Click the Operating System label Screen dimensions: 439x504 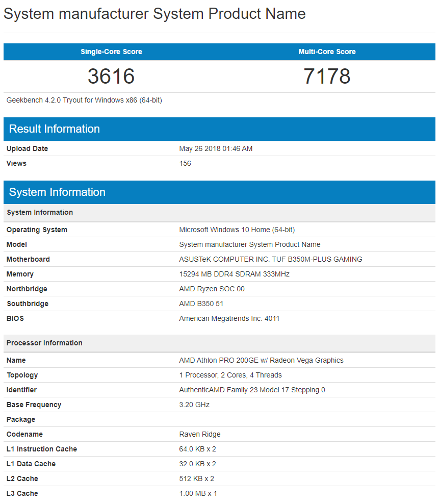click(37, 230)
